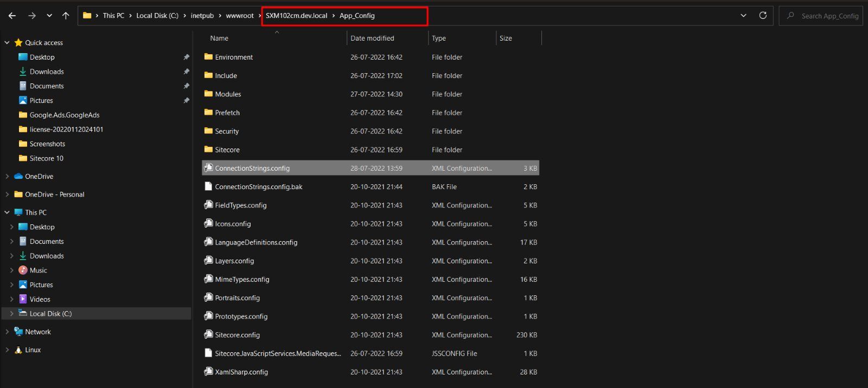Viewport: 868px width, 388px height.
Task: Open Sitecore 10 folder in sidebar
Action: (46, 158)
